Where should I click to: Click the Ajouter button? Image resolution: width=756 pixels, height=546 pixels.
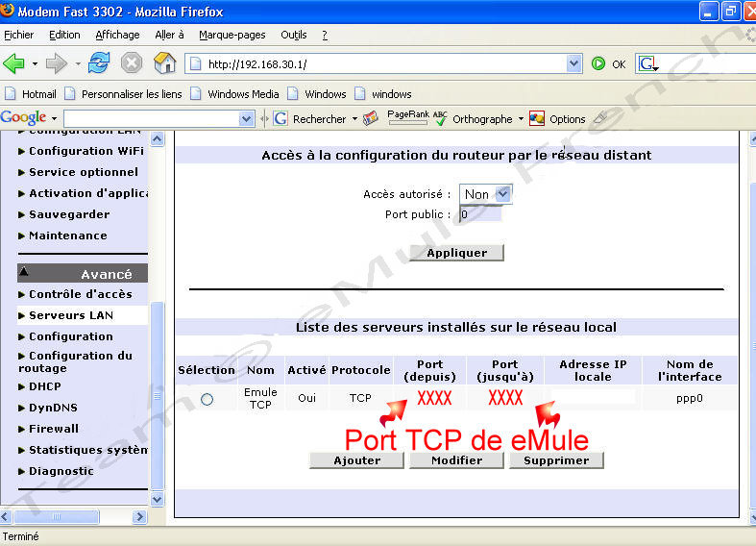356,460
